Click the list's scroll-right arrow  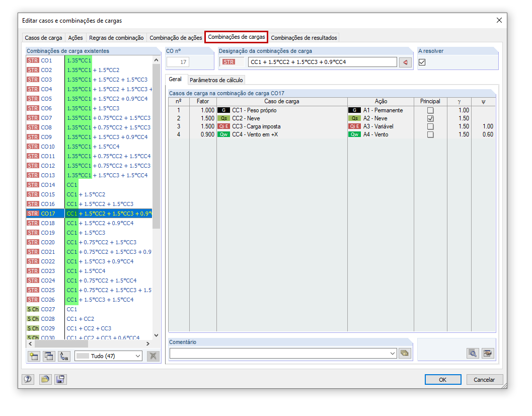[x=148, y=343]
